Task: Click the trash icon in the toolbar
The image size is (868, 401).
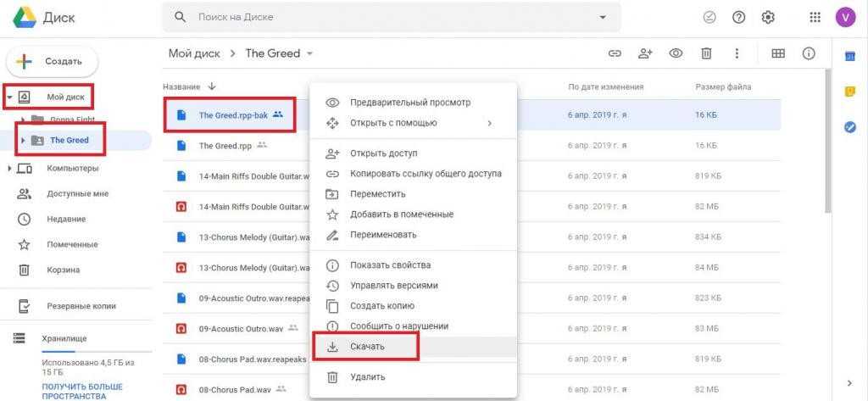Action: pyautogui.click(x=706, y=53)
